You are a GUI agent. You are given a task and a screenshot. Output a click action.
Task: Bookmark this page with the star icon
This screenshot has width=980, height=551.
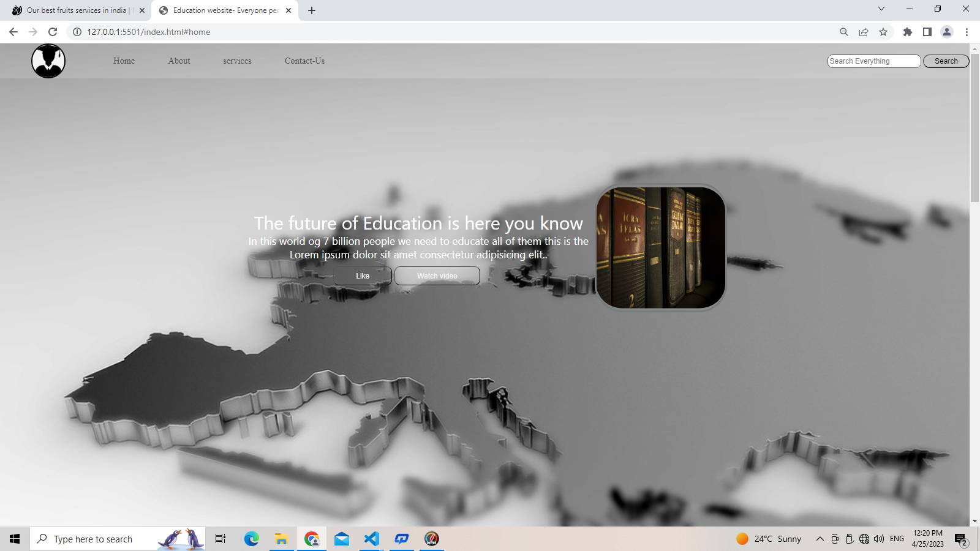pos(883,32)
